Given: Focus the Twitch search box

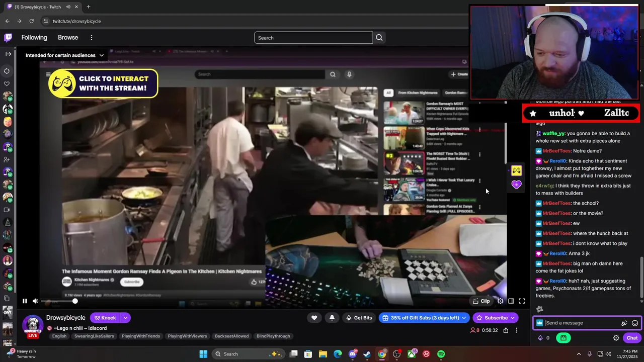Looking at the screenshot, I should coord(313,38).
